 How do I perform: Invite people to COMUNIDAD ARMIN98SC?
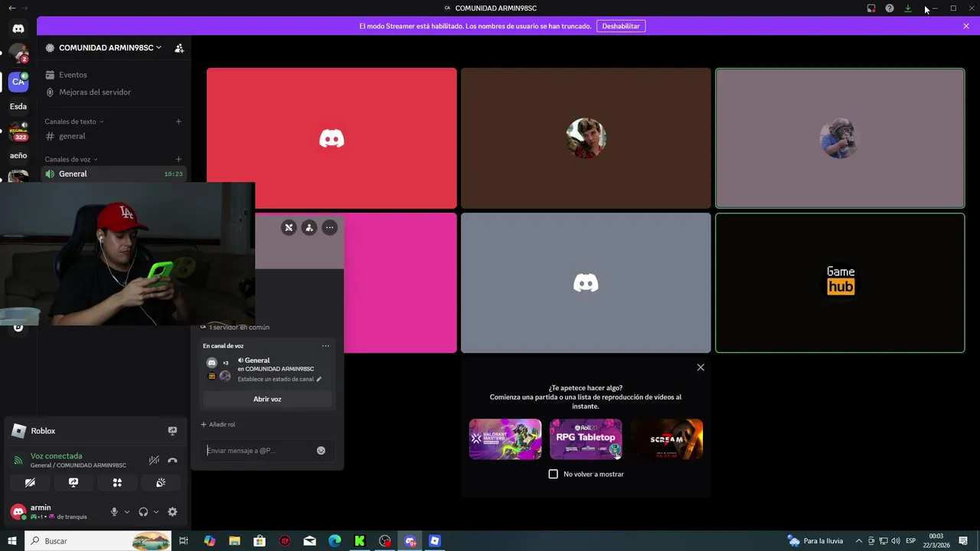pyautogui.click(x=179, y=47)
